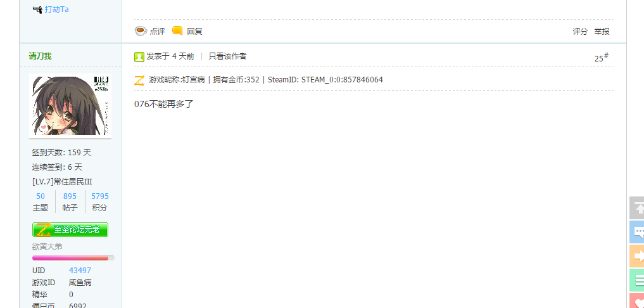644x308 pixels.
Task: Click the coffee cup 点评 icon
Action: click(141, 31)
